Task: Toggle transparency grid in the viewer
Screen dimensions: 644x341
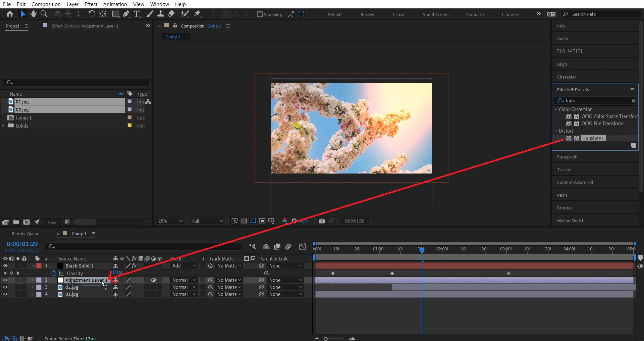Action: point(244,221)
